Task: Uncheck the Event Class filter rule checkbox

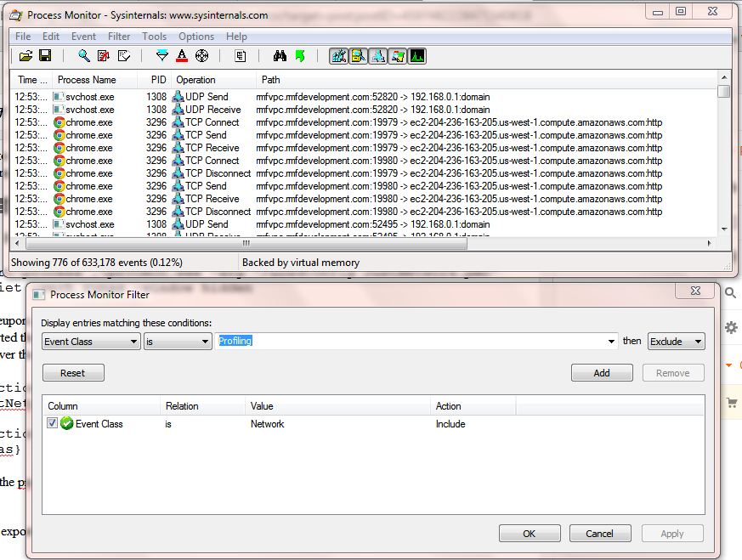Action: [x=52, y=423]
